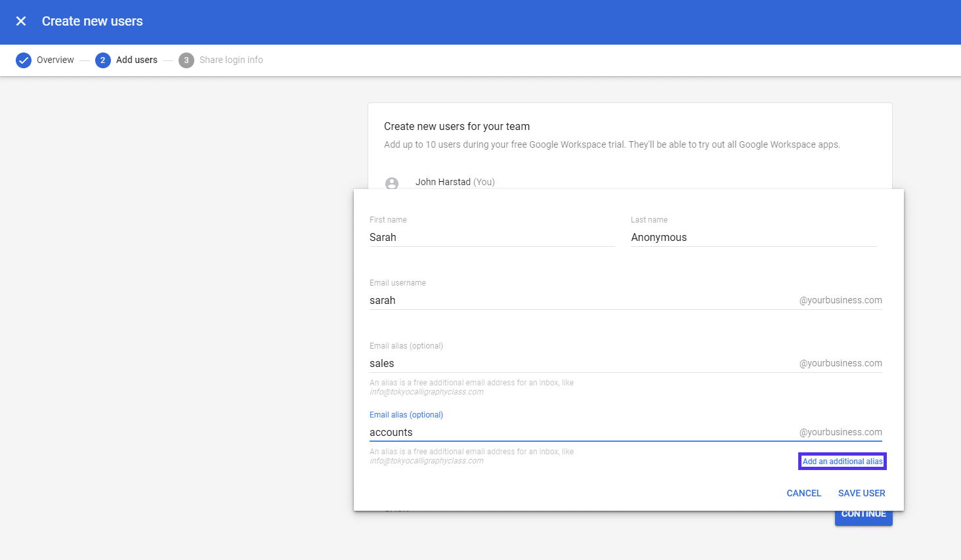961x560 pixels.
Task: Click the @yourbusiness.com domain label
Action: tap(841, 300)
